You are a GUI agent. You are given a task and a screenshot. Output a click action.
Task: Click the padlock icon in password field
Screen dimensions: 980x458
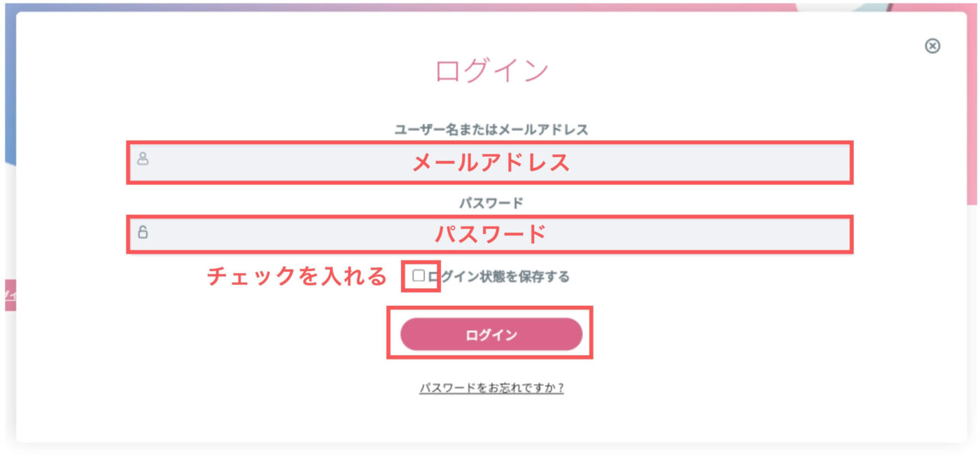(x=143, y=232)
